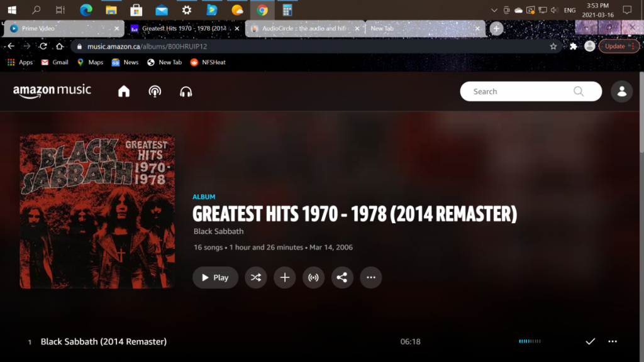Switch to the Greatest Hits 1970 - 1978 tab
The width and height of the screenshot is (644, 362).
coord(184,28)
